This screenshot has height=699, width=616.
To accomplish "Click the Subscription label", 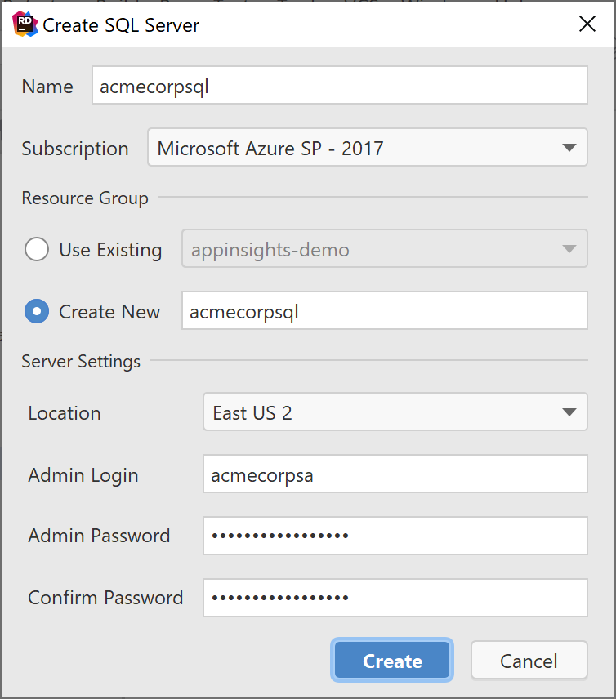I will [x=75, y=149].
